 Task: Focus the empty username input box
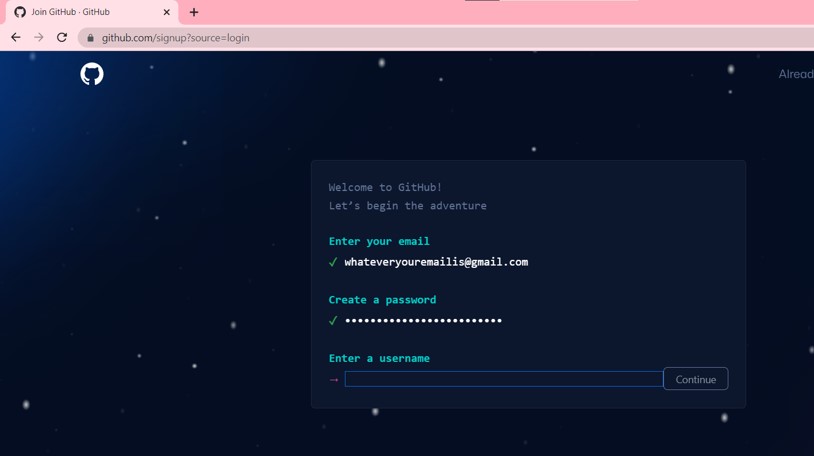pyautogui.click(x=503, y=379)
